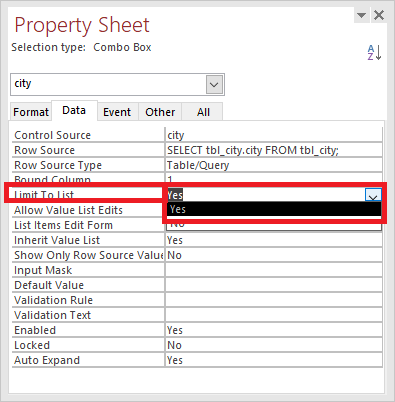This screenshot has height=402, width=395.
Task: Click the Inherit Value List Yes value
Action: [274, 240]
